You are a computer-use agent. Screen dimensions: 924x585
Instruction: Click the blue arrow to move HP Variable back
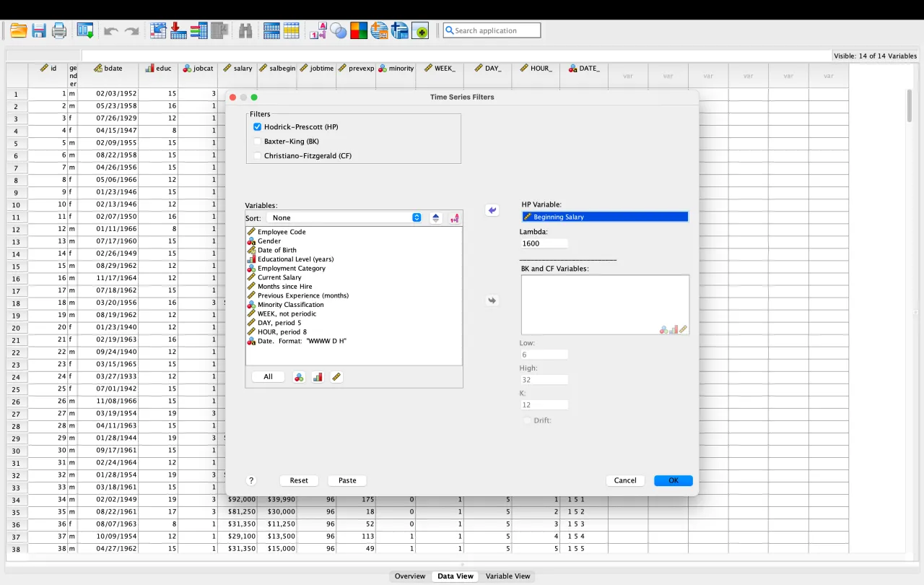tap(492, 210)
